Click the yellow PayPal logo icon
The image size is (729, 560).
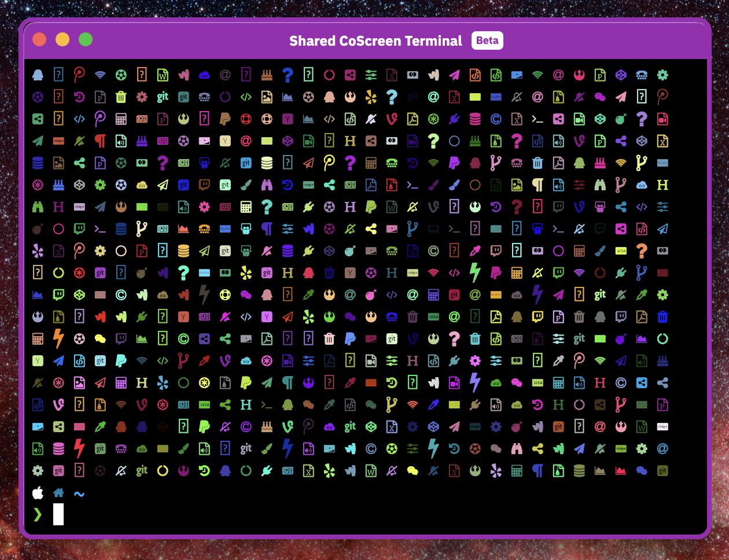pyautogui.click(x=246, y=382)
